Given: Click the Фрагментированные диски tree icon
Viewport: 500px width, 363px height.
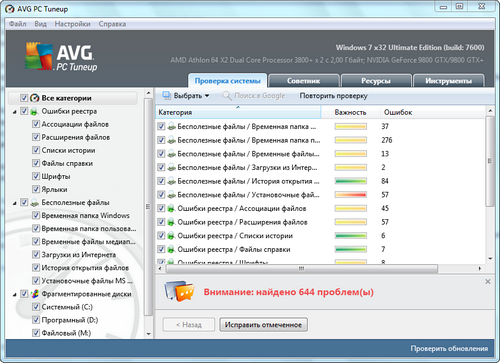Looking at the screenshot, I should point(35,294).
